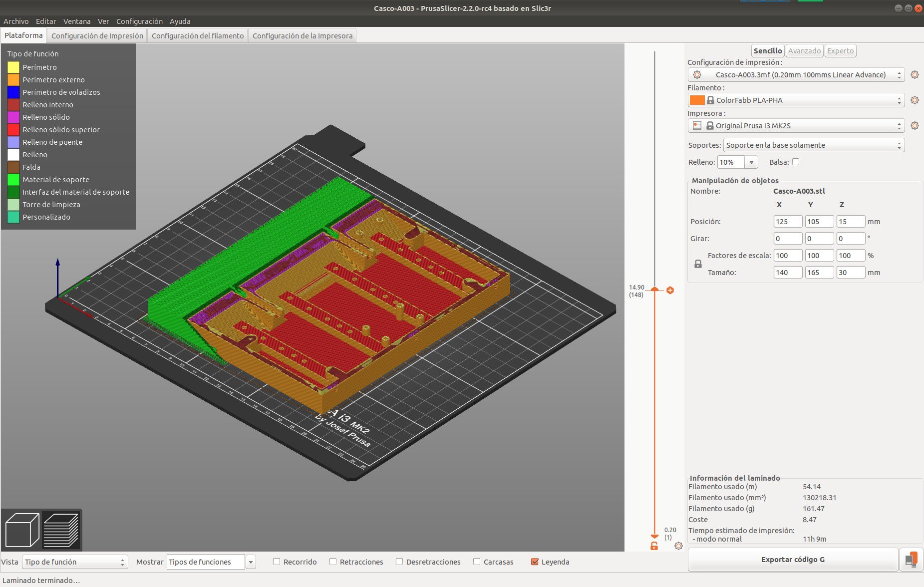Select Experto mode

coord(840,50)
